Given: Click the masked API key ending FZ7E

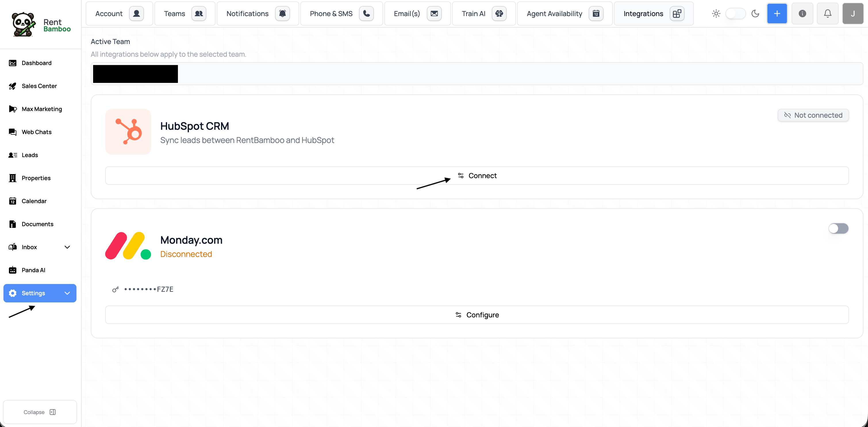Looking at the screenshot, I should coord(149,289).
